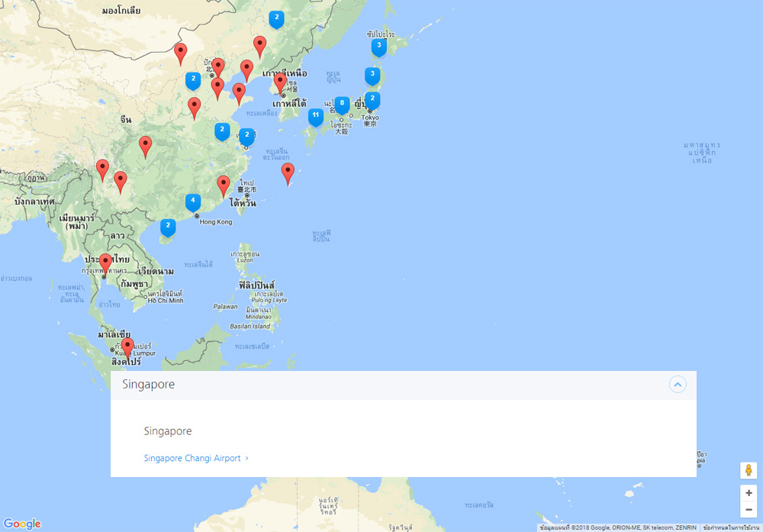
Task: Open the terms of use link in the map footer
Action: [731, 527]
